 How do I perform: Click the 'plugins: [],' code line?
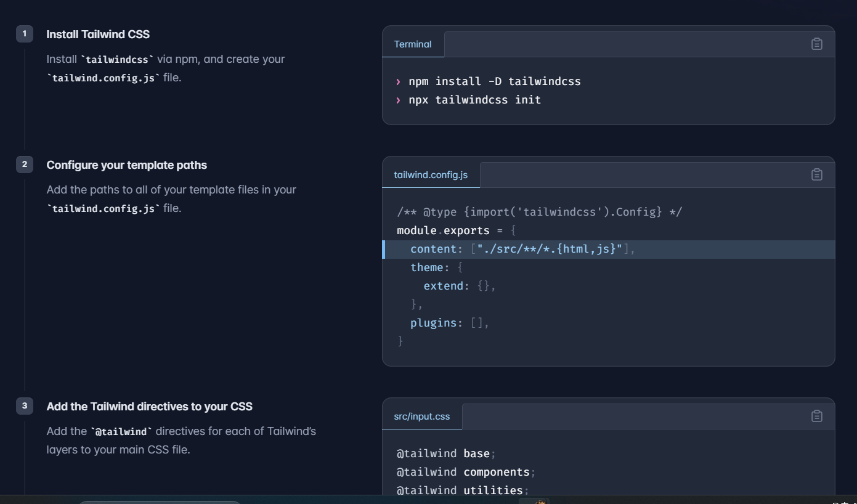[x=450, y=323]
